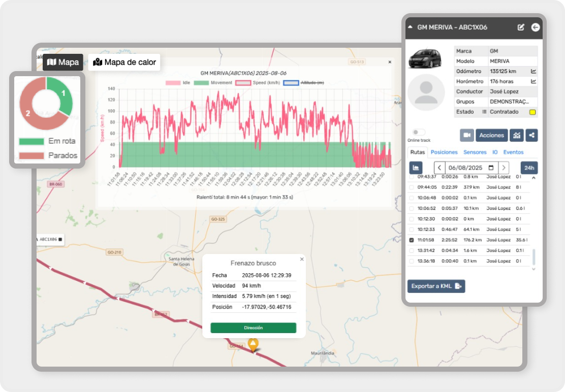The image size is (565, 392).
Task: Click the share button
Action: pyautogui.click(x=532, y=136)
